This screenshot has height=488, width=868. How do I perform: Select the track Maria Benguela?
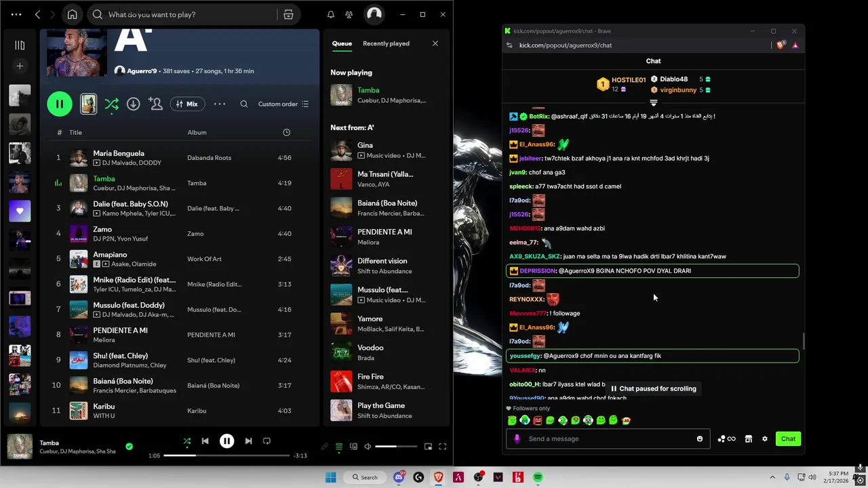tap(180, 157)
